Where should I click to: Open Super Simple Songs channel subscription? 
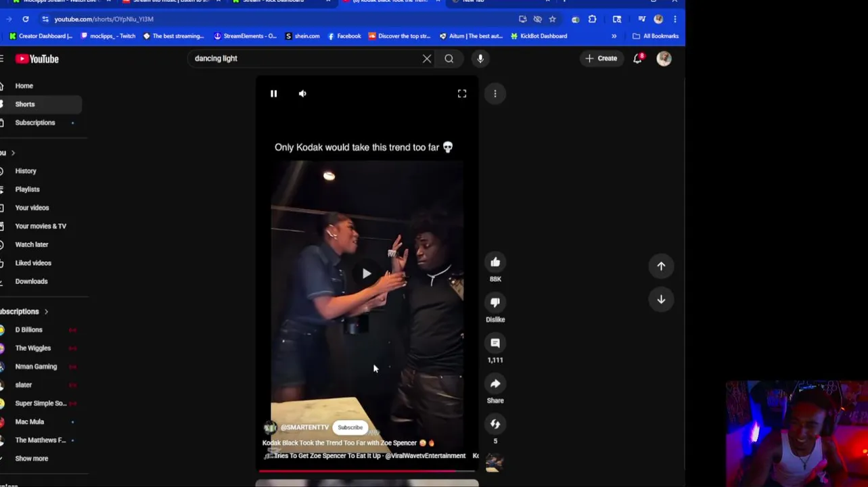[x=41, y=403]
